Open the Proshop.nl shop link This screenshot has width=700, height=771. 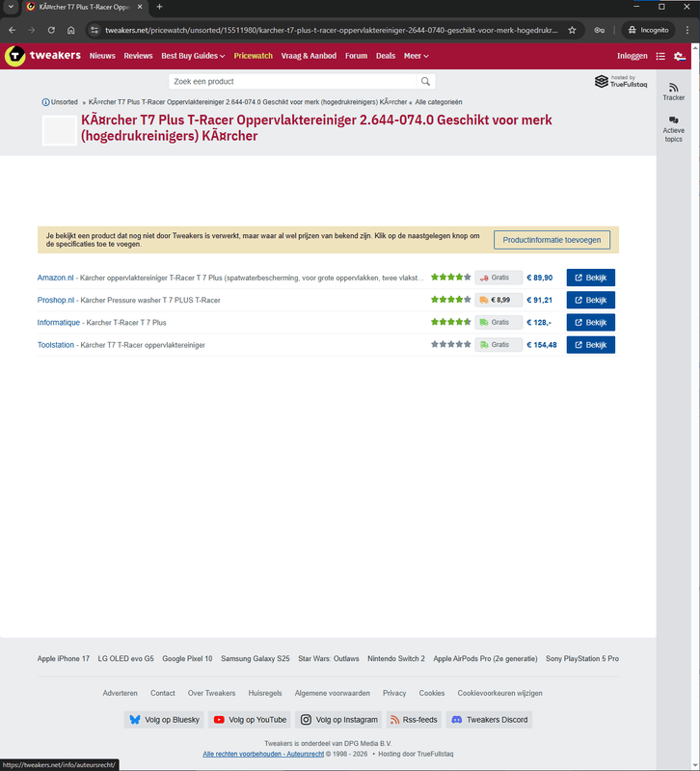click(56, 300)
